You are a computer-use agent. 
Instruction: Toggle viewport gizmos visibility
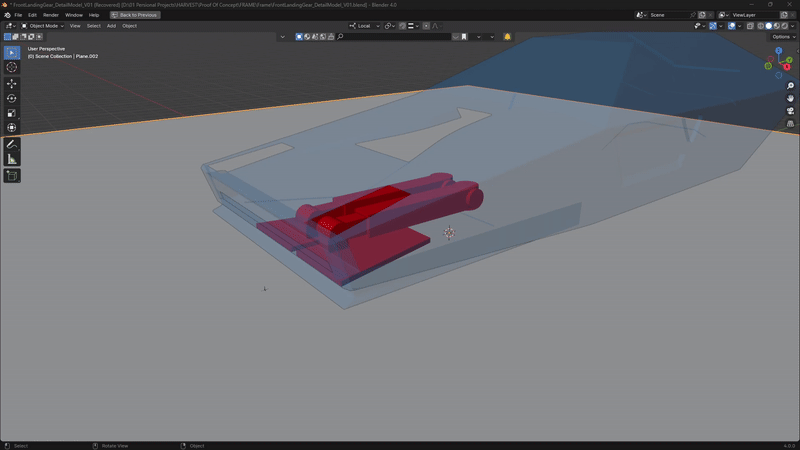(713, 26)
